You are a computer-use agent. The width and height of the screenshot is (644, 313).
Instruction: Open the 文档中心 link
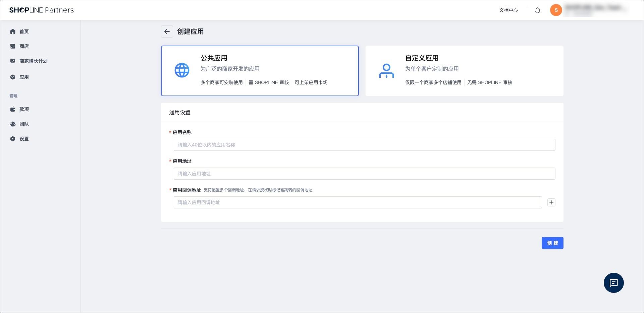point(508,10)
